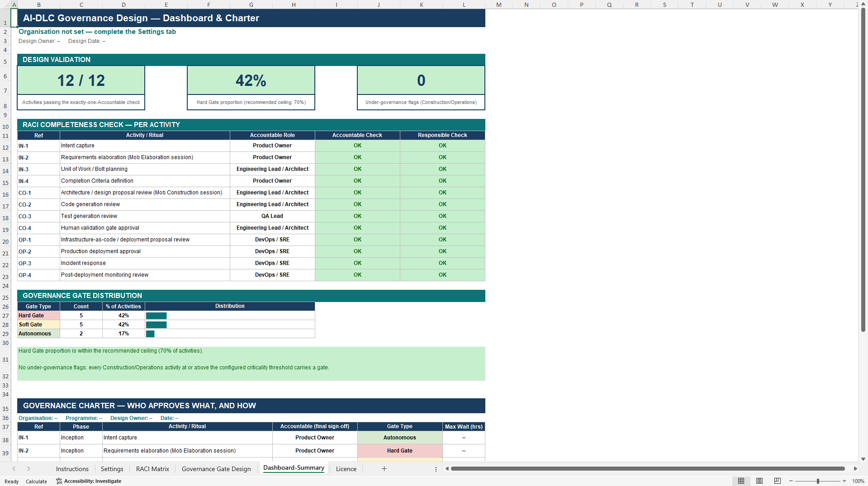
Task: Click the 'Autonomous' cell in distribution table
Action: (38, 334)
